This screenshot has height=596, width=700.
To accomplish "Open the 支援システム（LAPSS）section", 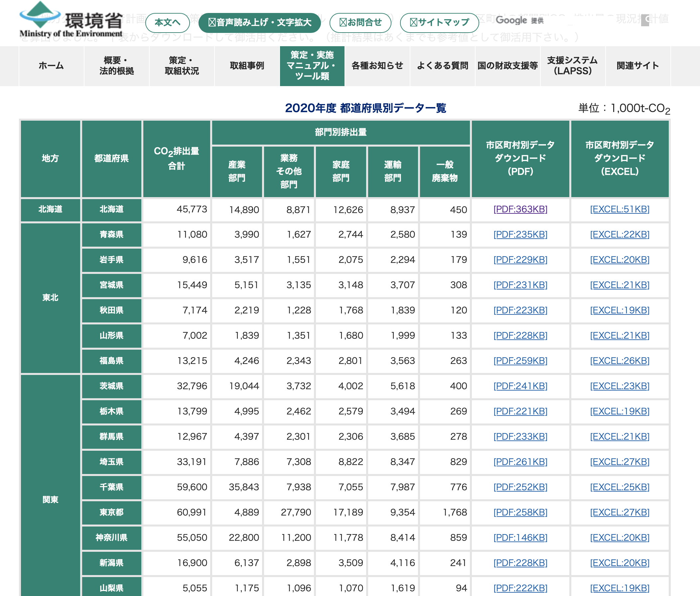I will click(573, 66).
